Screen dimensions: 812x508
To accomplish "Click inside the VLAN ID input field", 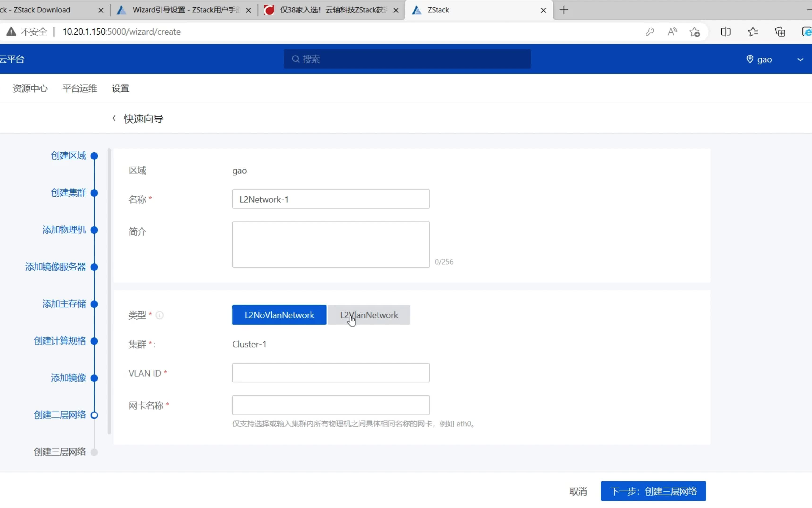I will click(x=330, y=373).
